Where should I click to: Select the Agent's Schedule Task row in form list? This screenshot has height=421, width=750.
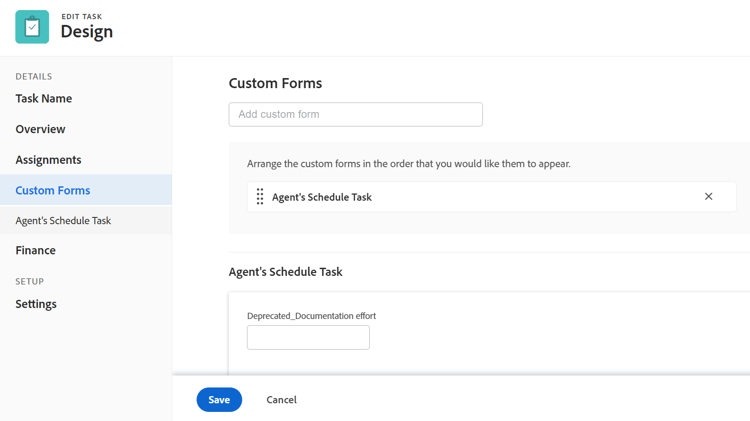click(x=491, y=197)
